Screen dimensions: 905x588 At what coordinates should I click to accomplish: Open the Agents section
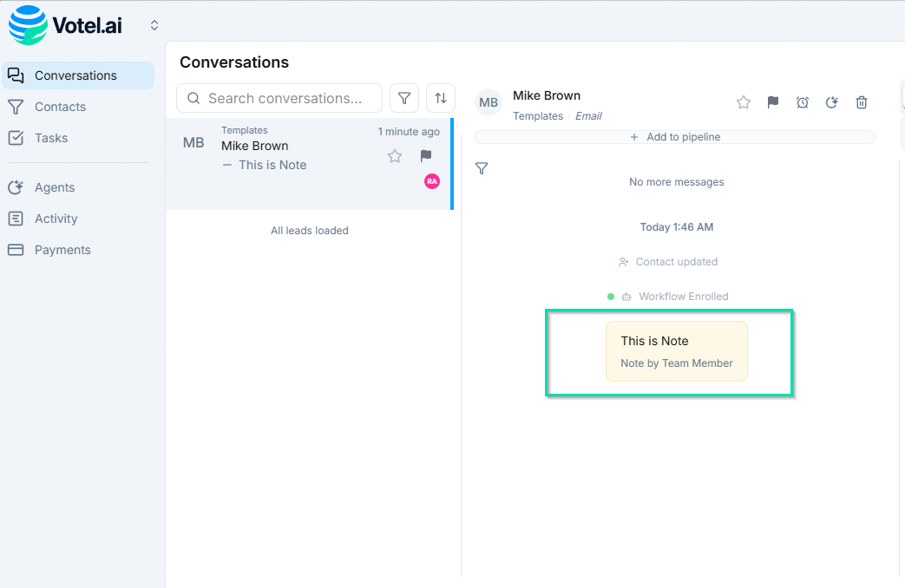54,187
